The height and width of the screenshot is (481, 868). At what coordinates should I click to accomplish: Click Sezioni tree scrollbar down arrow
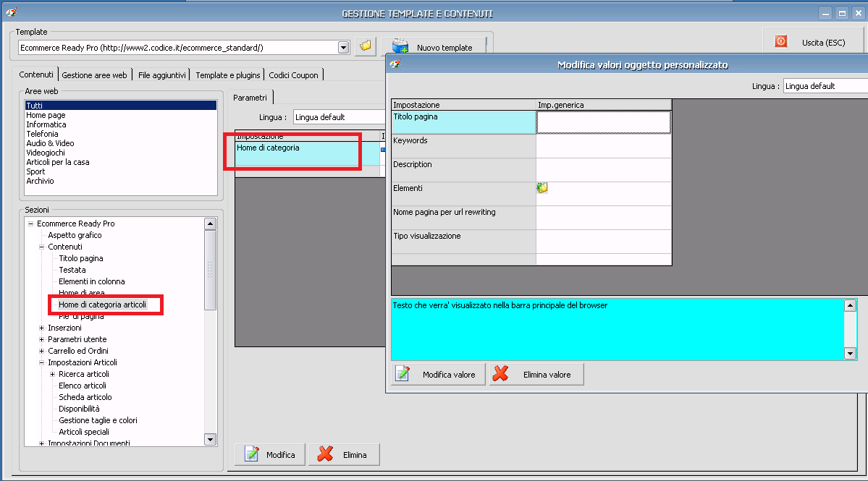click(x=210, y=440)
